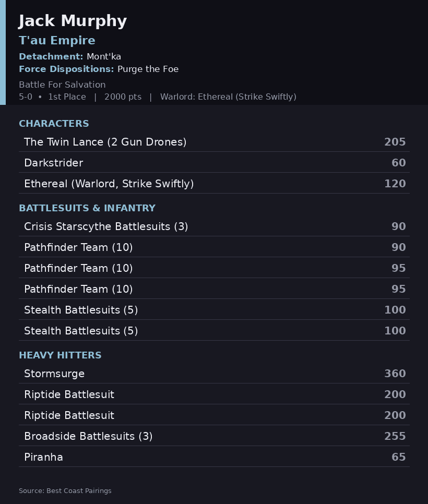This screenshot has width=428, height=504.
Task: Click the Stormsurge 360 points value
Action: coord(395,374)
